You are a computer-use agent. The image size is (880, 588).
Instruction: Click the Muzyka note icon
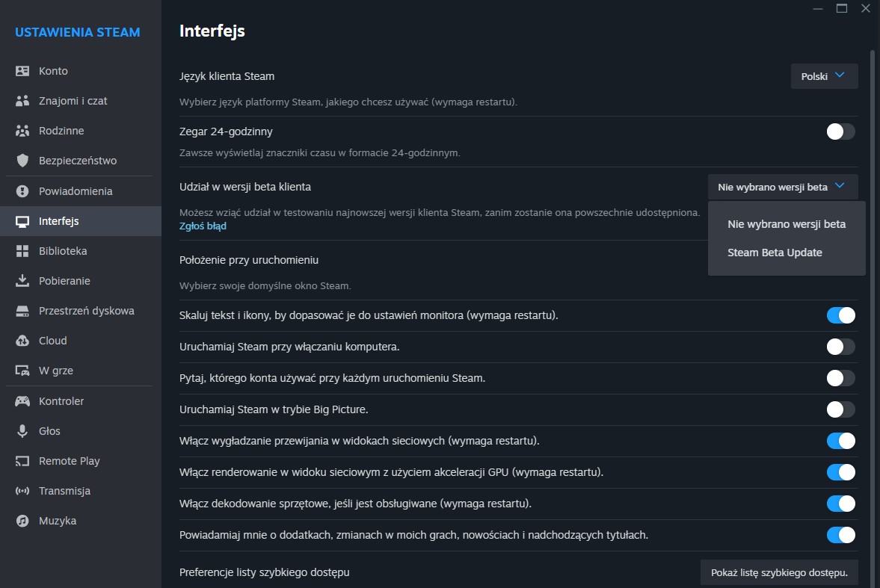[x=23, y=520]
